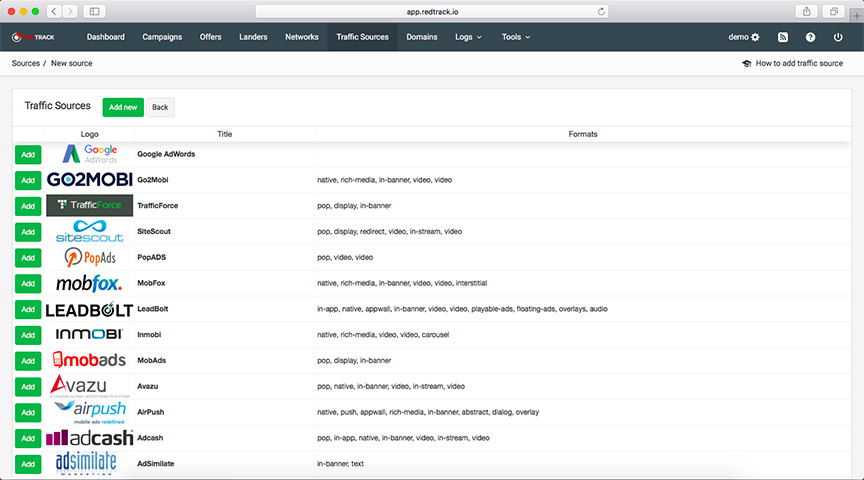
Task: Add the AirPush source
Action: point(28,413)
